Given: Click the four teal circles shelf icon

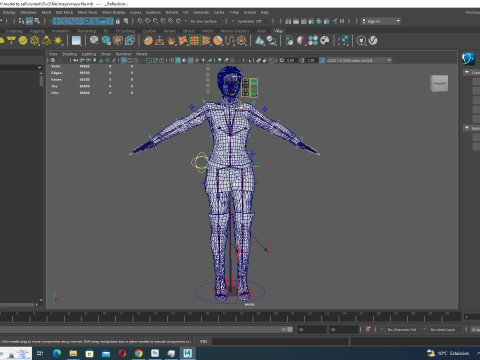Looking at the screenshot, I should [313, 41].
